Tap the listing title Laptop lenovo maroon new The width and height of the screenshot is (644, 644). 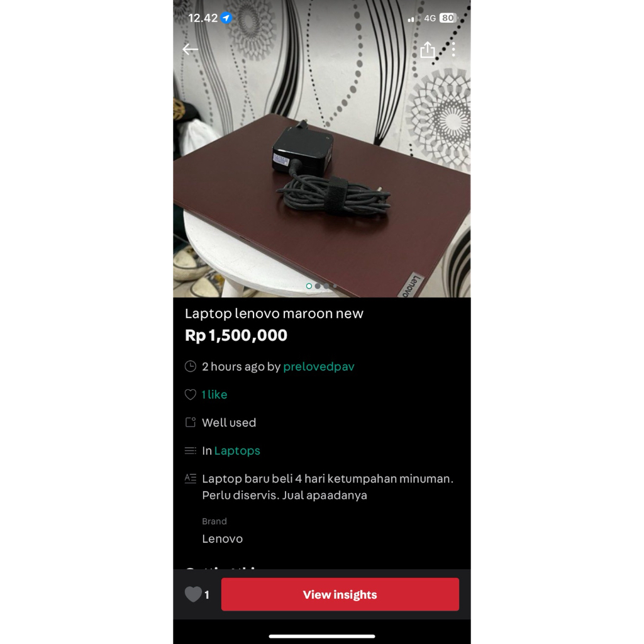(x=274, y=313)
